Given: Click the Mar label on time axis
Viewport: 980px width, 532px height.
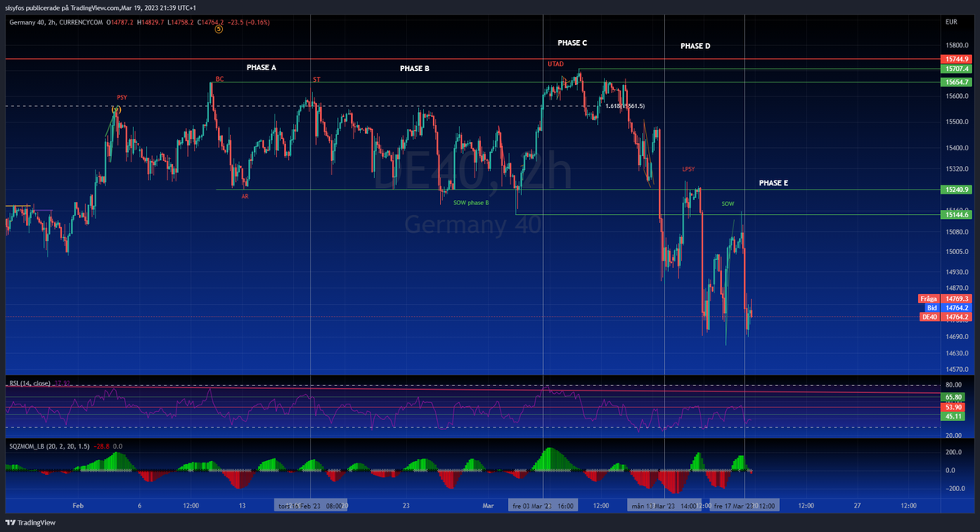Looking at the screenshot, I should (488, 506).
